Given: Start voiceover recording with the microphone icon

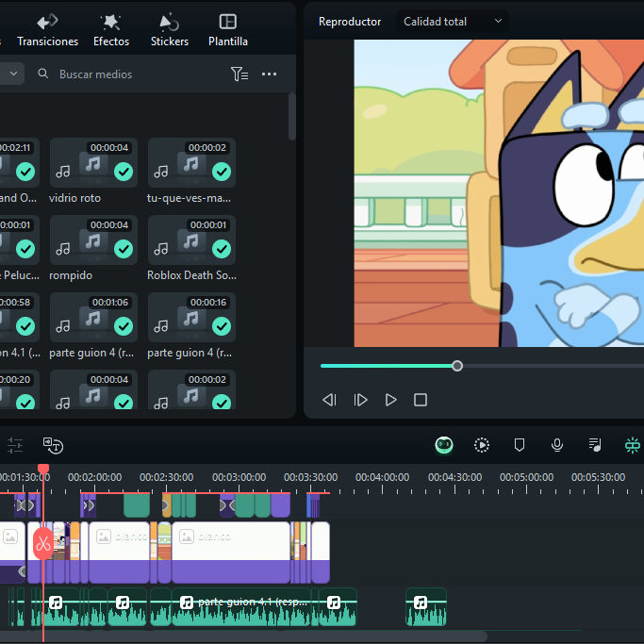Looking at the screenshot, I should coord(557,445).
